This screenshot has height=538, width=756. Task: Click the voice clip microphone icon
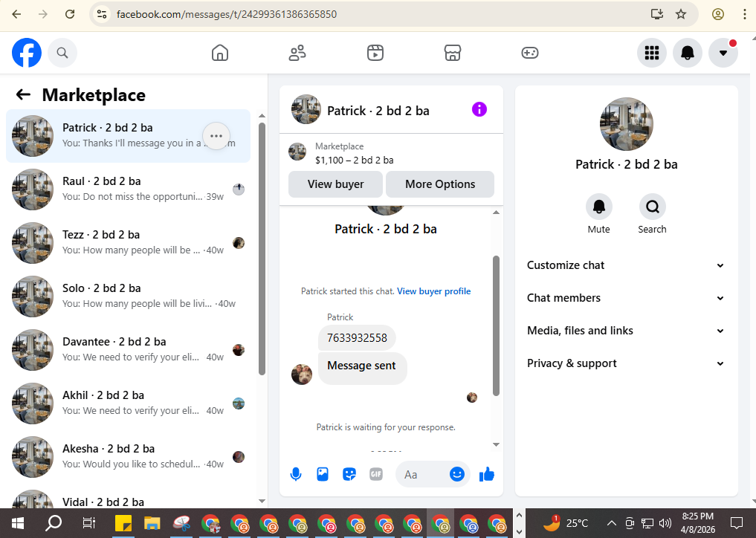pos(296,474)
